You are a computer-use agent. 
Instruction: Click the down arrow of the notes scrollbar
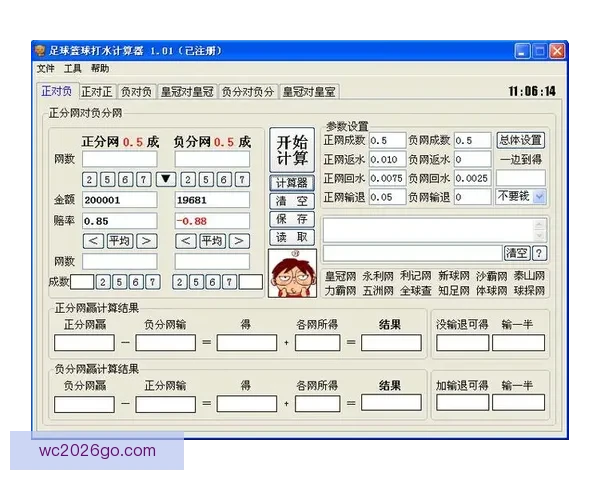[x=539, y=235]
